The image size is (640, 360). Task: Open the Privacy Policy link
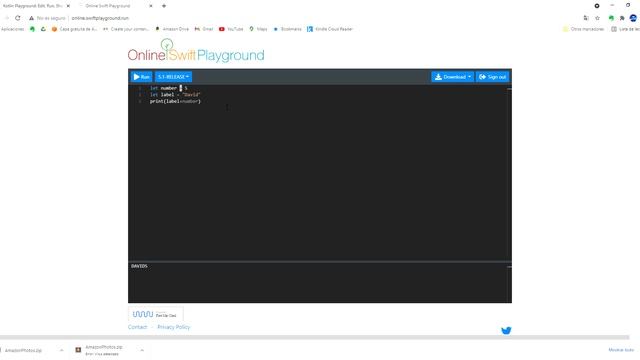point(173,327)
